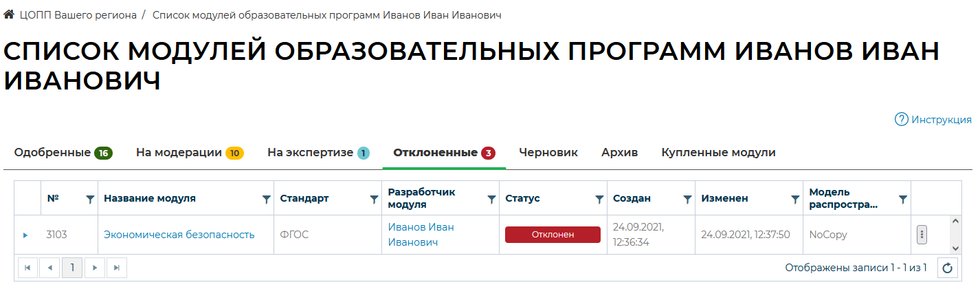Open the Инструкция help link
This screenshot has width=980, height=287.
point(933,120)
